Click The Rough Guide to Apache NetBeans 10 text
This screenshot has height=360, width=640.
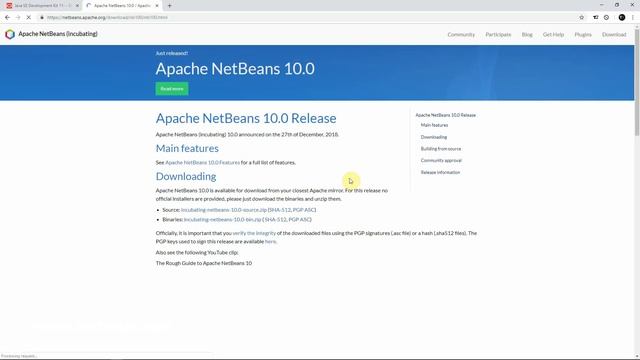click(x=204, y=263)
